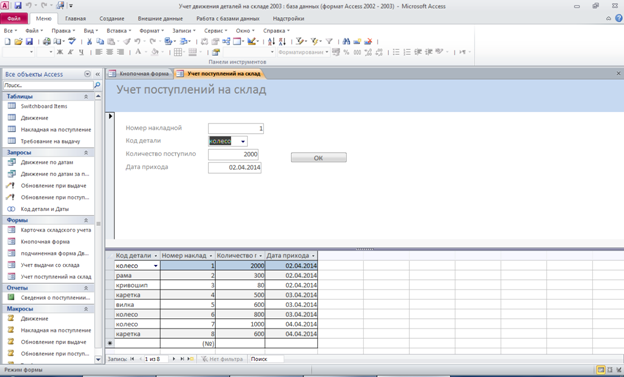Click the Percent format icon
624x377 pixels.
(346, 52)
